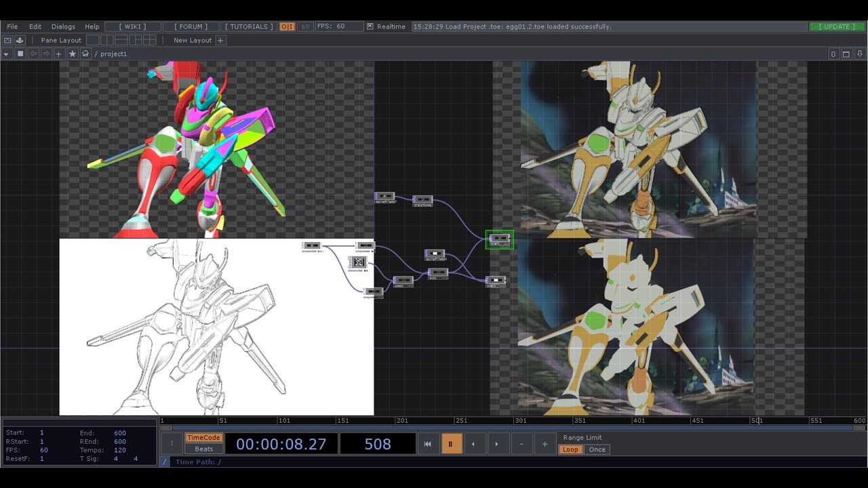
Task: Click the ResetF value 1
Action: [42, 459]
